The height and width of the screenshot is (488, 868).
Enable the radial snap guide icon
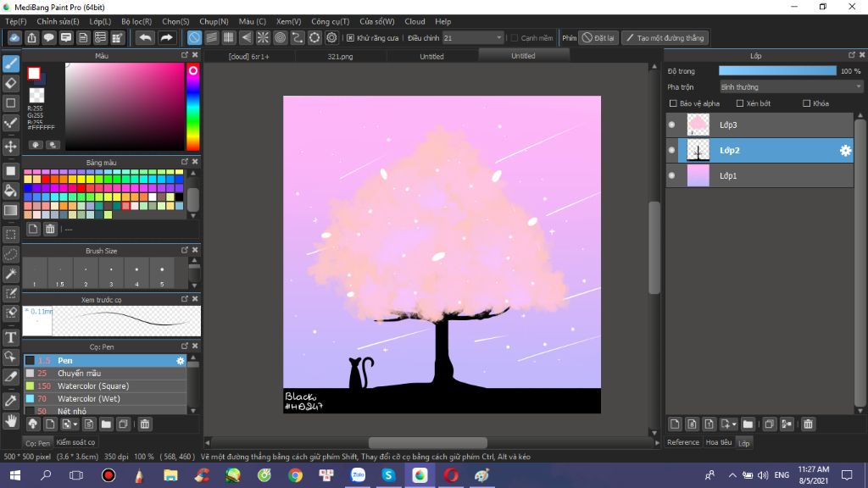[263, 37]
